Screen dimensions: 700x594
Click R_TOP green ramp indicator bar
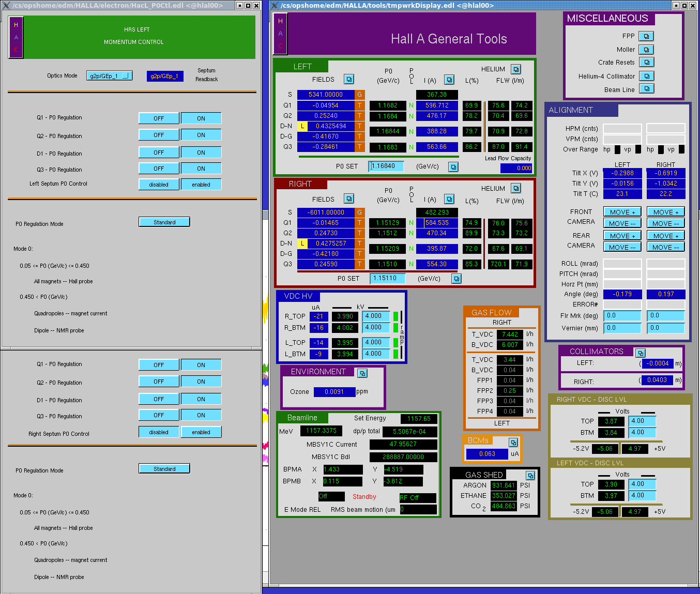click(395, 316)
